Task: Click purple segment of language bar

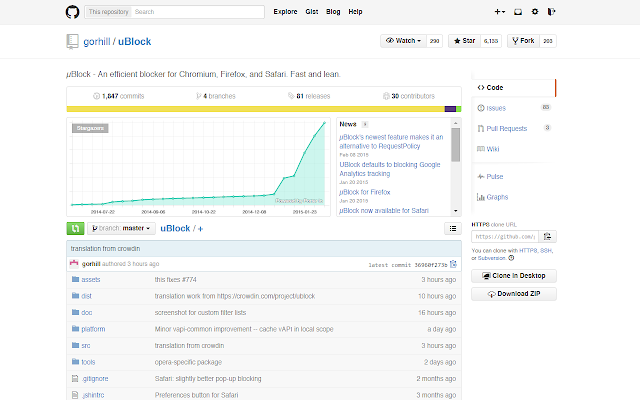Action: [450, 109]
